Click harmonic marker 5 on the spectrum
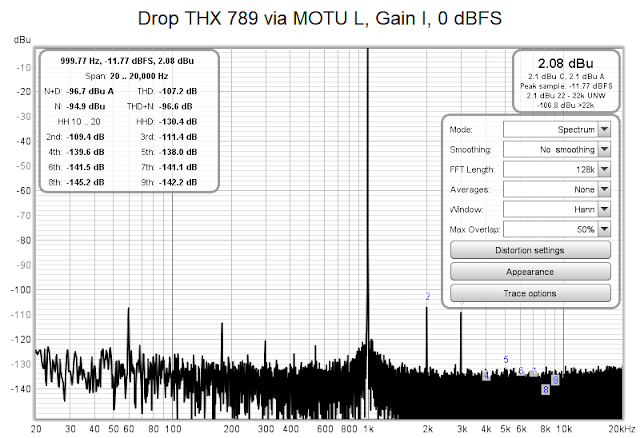 (x=506, y=360)
